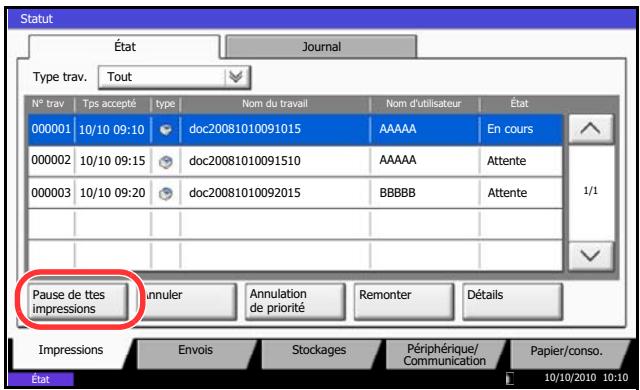The width and height of the screenshot is (640, 390).
Task: Click accepted time 10/10 09:10
Action: pos(112,130)
